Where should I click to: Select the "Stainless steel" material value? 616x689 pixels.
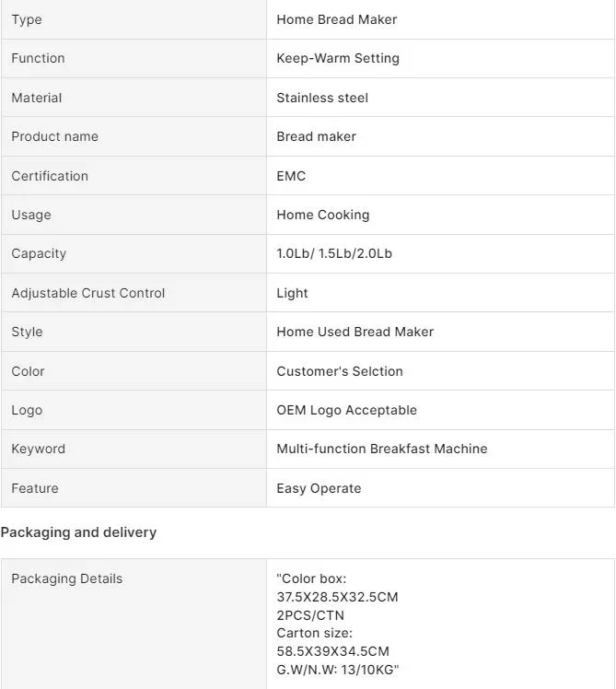tap(322, 98)
